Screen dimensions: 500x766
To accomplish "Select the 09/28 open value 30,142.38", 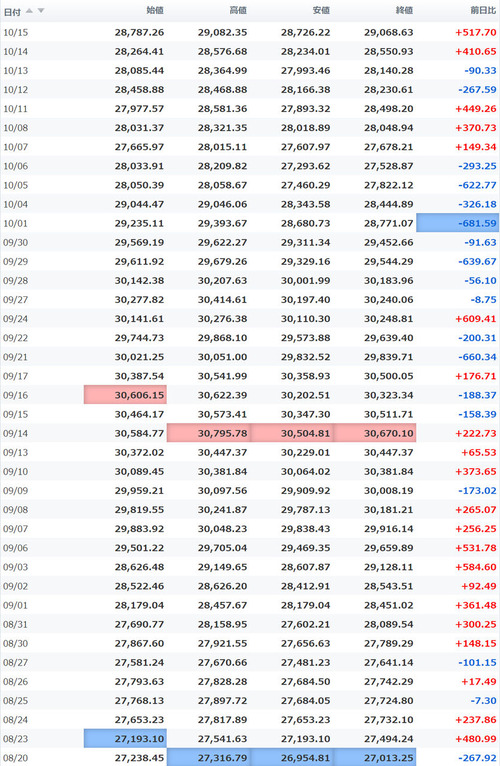I will 139,280.
